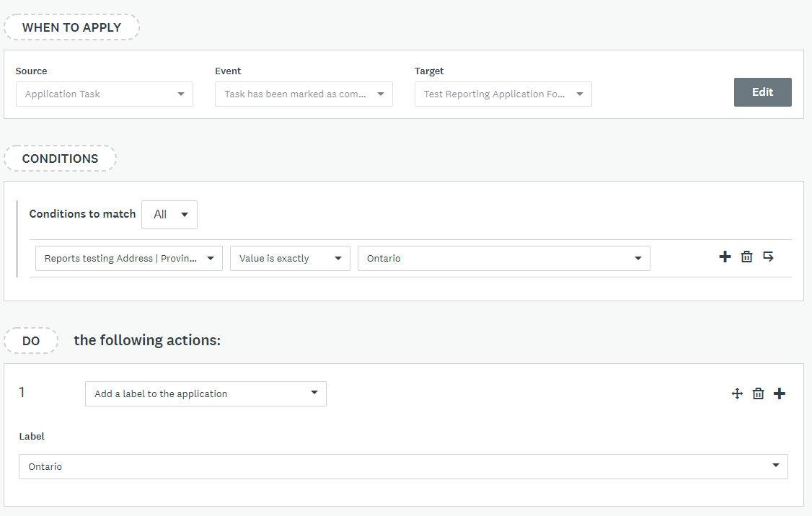812x516 pixels.
Task: Open the condition value dropdown set to Ontario
Action: click(504, 258)
